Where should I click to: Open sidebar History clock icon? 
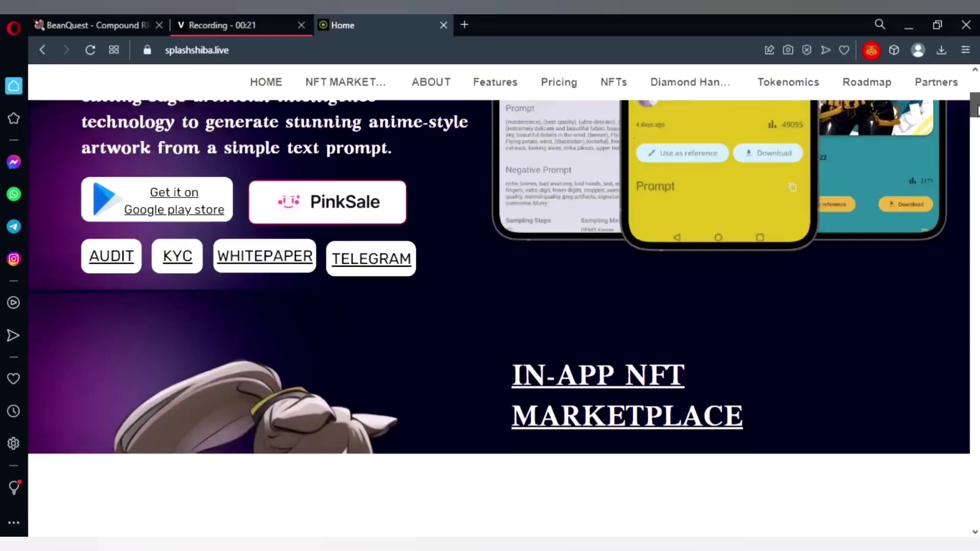(x=14, y=411)
